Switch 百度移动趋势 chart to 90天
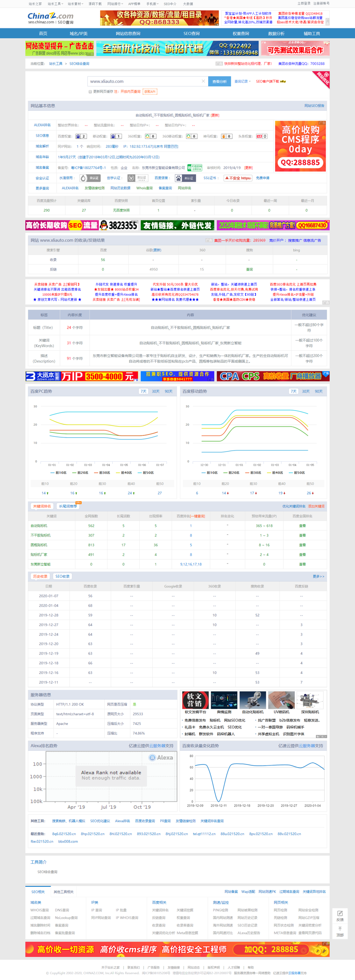This screenshot has width=355, height=980. [319, 392]
